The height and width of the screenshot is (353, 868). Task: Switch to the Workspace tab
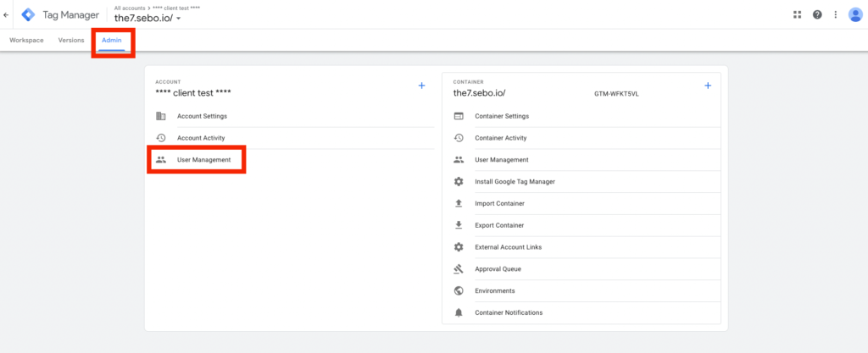click(26, 41)
